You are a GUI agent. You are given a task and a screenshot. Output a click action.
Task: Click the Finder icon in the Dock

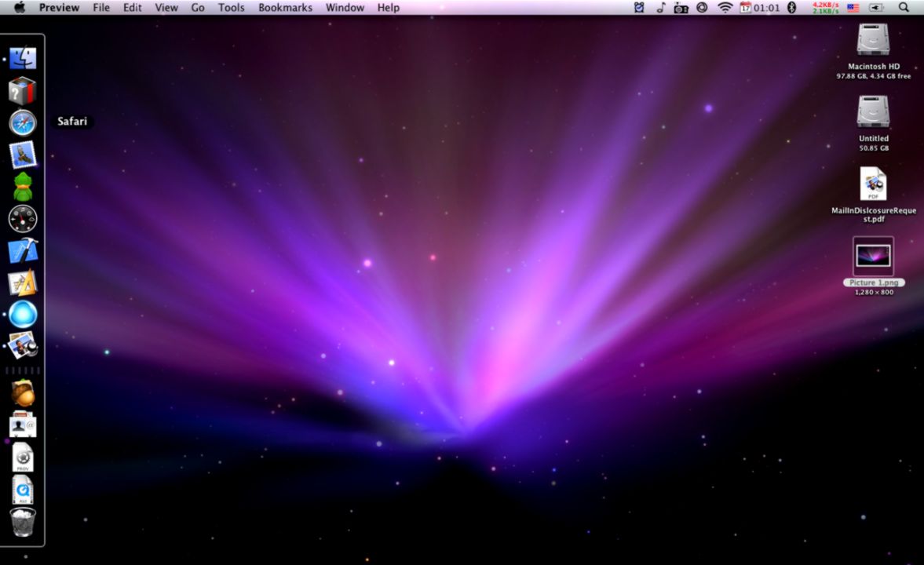(23, 56)
